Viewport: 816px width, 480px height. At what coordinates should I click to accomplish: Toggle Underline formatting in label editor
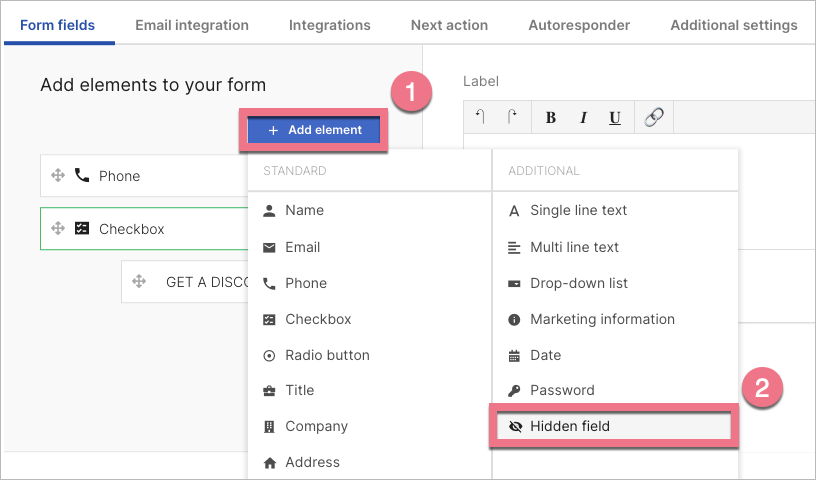click(615, 118)
